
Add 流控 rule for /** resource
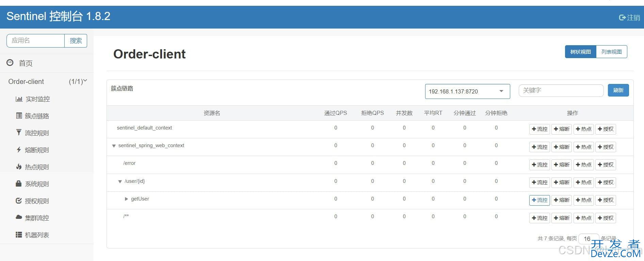coord(540,218)
